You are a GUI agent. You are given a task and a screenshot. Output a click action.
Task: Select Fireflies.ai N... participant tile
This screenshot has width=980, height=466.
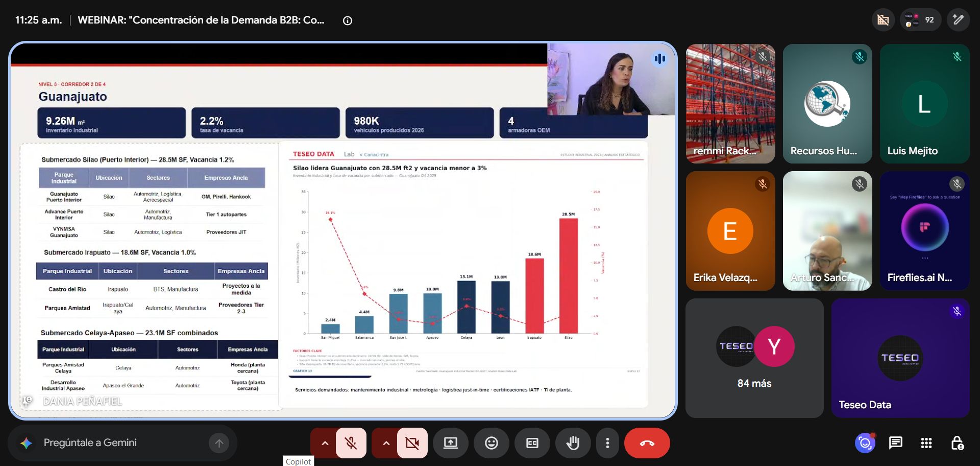tap(924, 231)
